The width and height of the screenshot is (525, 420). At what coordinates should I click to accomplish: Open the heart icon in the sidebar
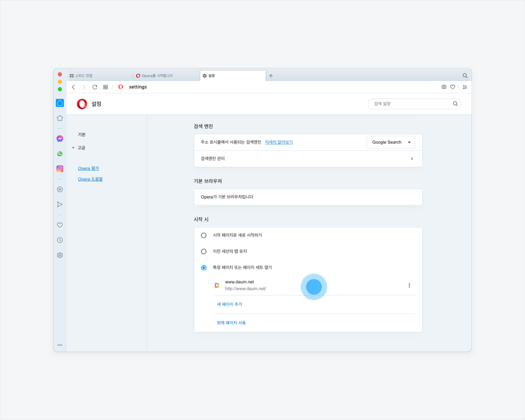(x=60, y=225)
